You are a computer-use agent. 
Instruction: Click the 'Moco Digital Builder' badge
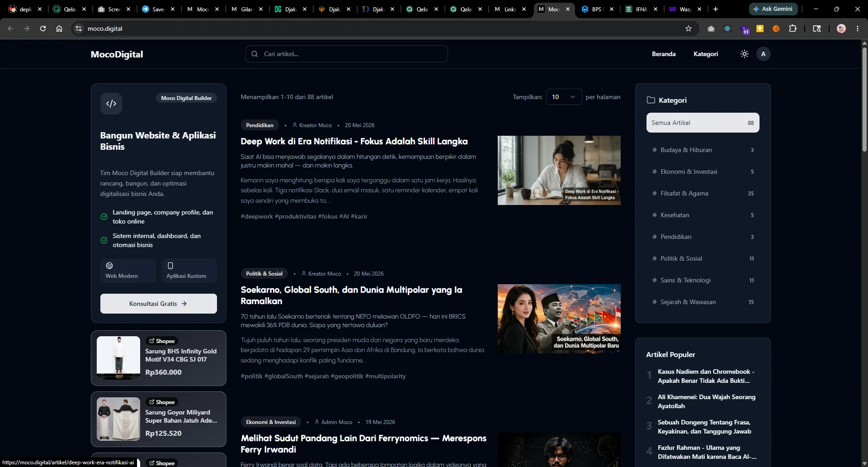pyautogui.click(x=186, y=98)
